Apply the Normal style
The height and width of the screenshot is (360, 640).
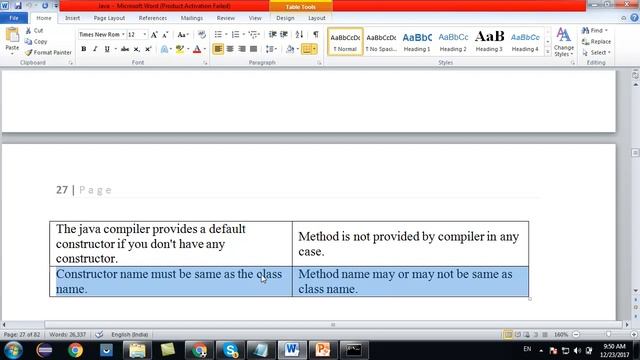tap(345, 42)
